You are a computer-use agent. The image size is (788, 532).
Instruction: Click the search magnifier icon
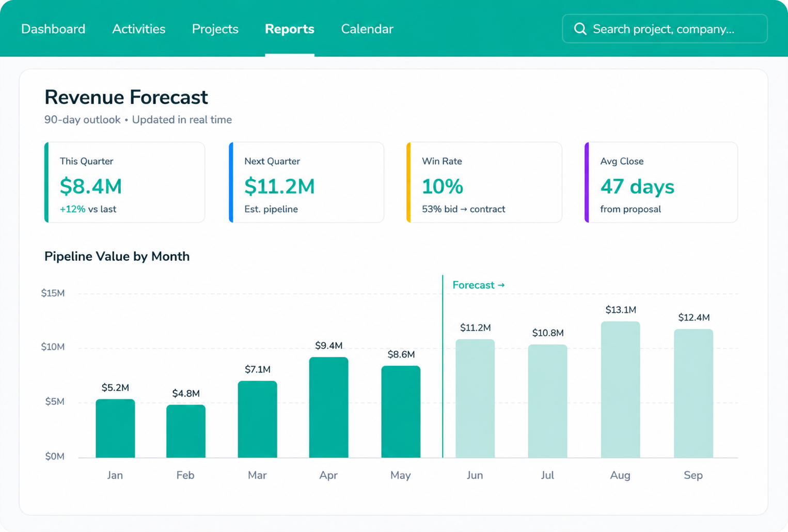(580, 29)
